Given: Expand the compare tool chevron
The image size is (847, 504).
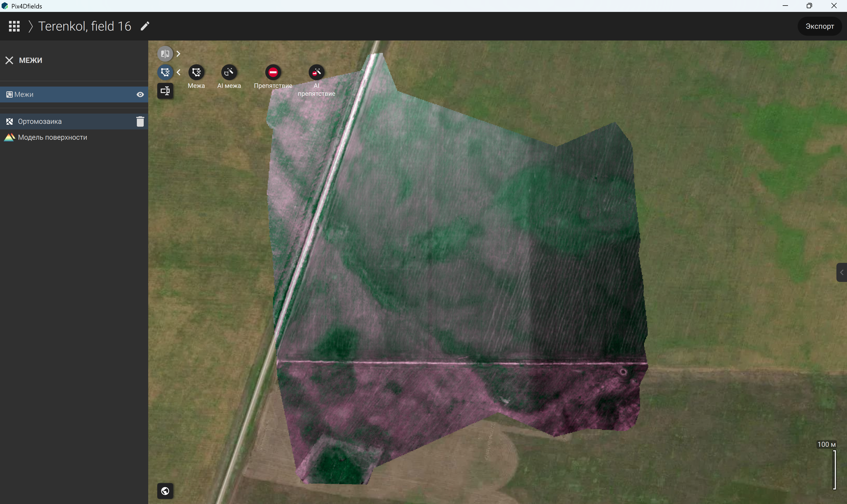Looking at the screenshot, I should click(x=178, y=54).
